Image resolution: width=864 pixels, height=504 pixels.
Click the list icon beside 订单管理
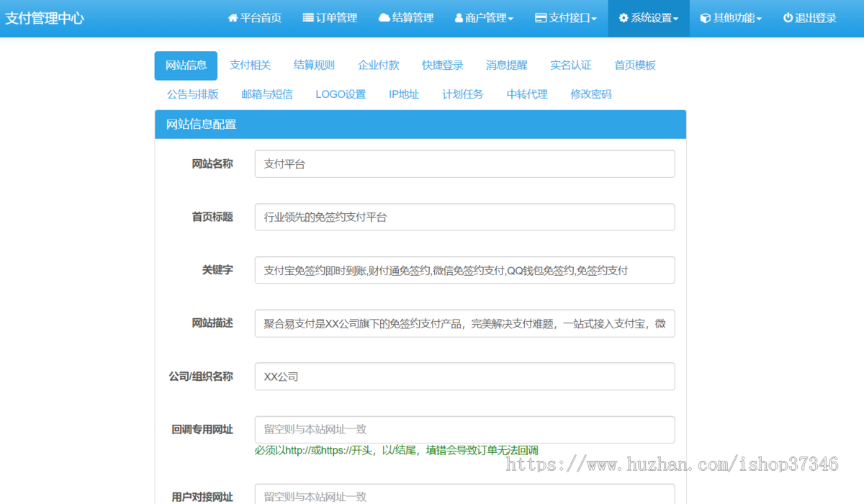[308, 18]
